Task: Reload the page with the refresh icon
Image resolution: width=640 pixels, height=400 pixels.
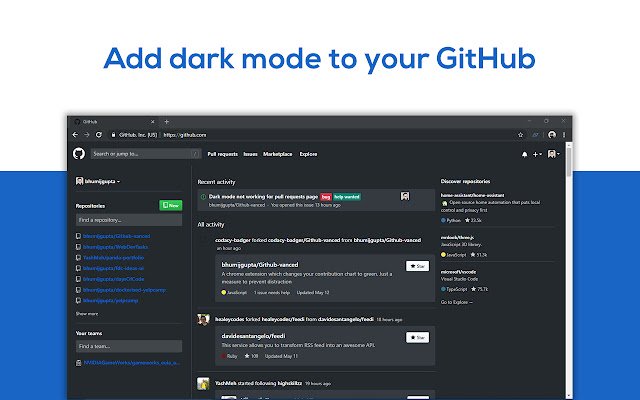Action: click(99, 135)
